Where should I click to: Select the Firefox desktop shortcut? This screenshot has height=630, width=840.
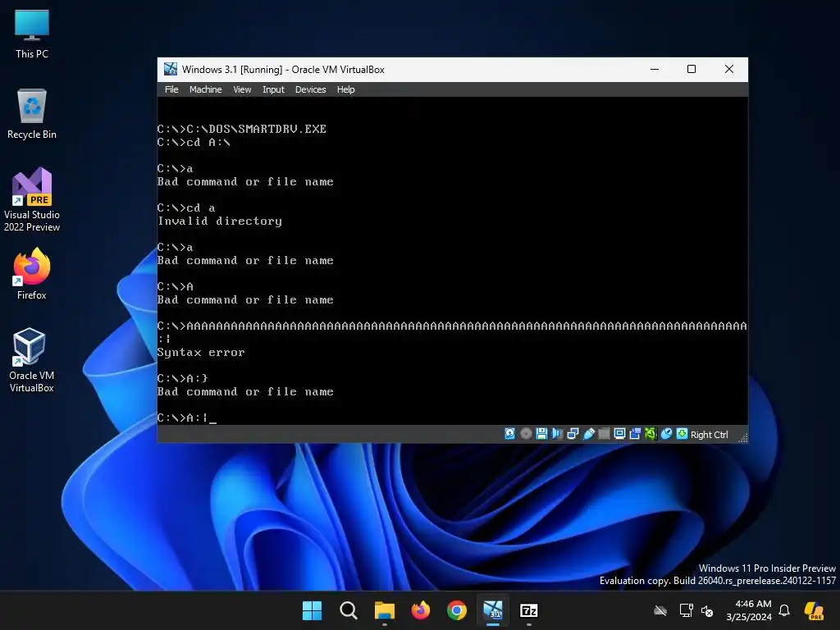click(x=32, y=274)
